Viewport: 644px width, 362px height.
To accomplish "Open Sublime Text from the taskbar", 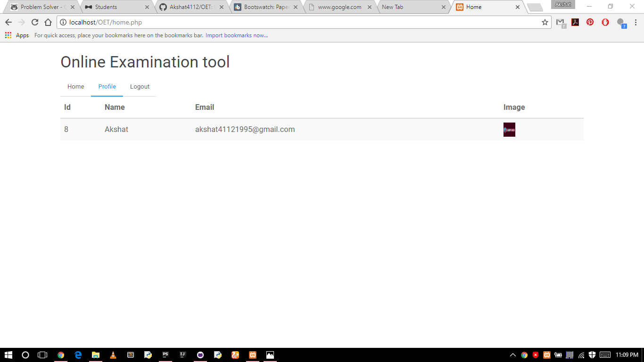I will [131, 355].
